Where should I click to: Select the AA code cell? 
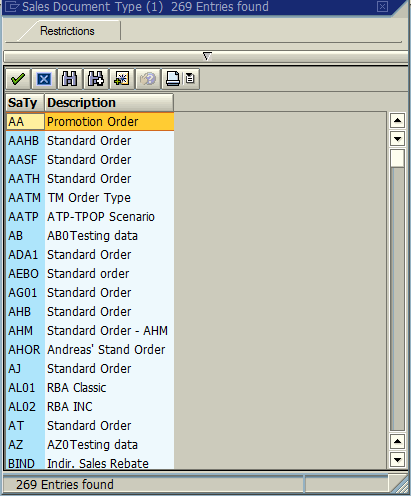point(25,122)
